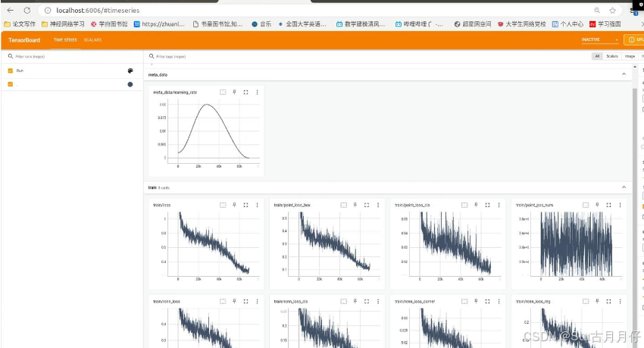The image size is (644, 348).
Task: Open more options menu for train/point_loss_box
Action: [378, 205]
